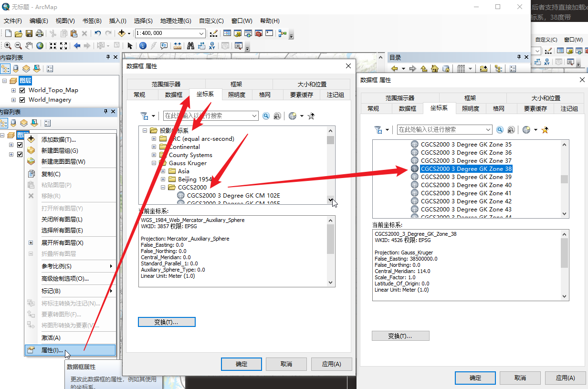588x389 pixels.
Task: Select the Identify tool icon
Action: pyautogui.click(x=143, y=46)
